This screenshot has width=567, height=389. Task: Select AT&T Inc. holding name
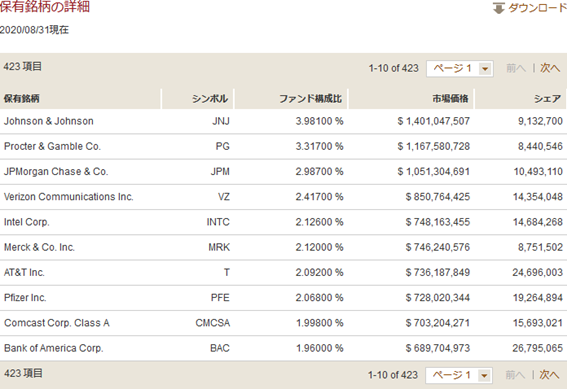click(24, 273)
